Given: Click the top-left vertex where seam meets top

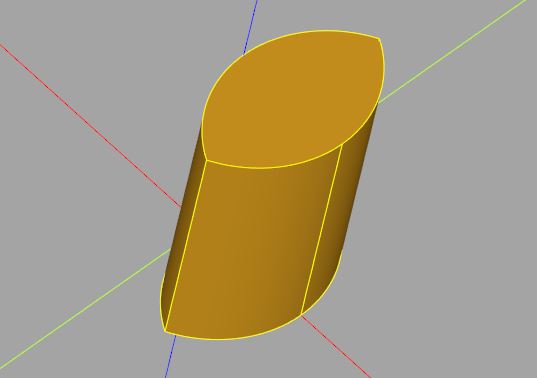Looking at the screenshot, I should [x=206, y=160].
